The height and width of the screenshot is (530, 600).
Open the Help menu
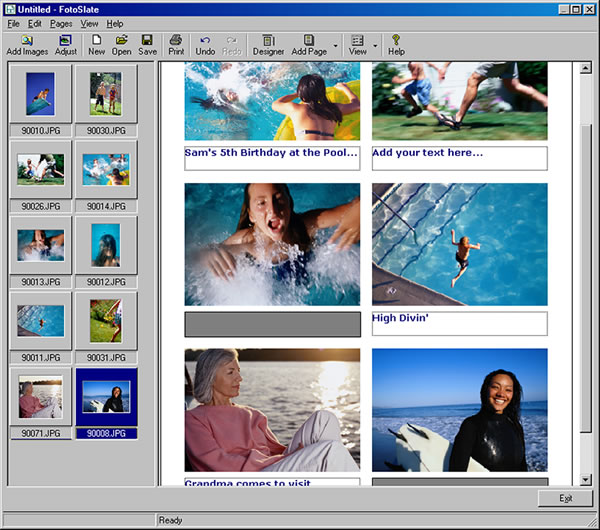(115, 24)
